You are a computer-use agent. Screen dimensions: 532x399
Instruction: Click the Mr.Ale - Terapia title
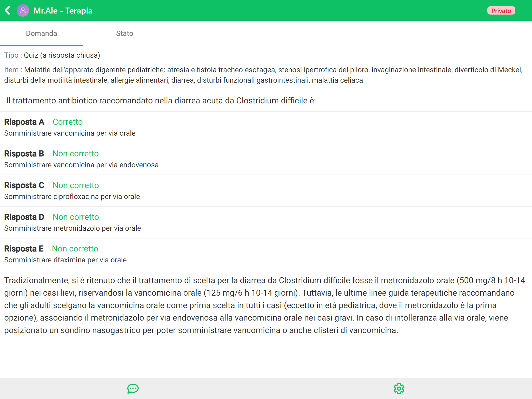(x=63, y=11)
